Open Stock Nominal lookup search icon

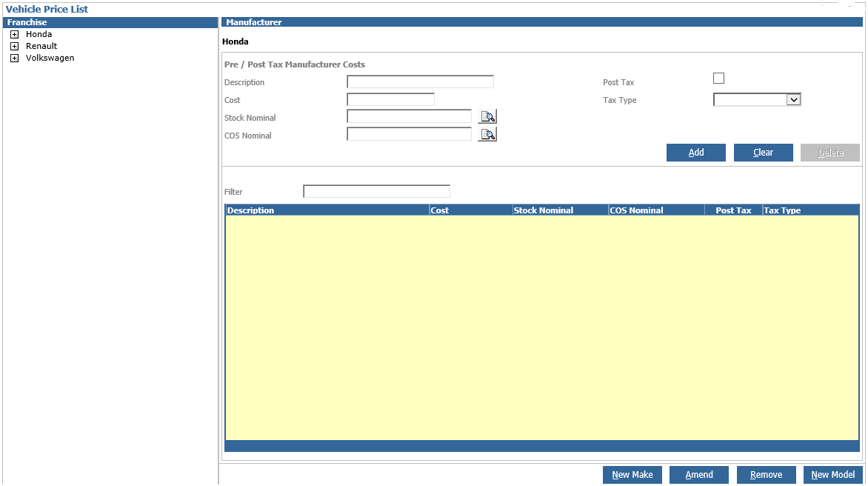[x=487, y=117]
